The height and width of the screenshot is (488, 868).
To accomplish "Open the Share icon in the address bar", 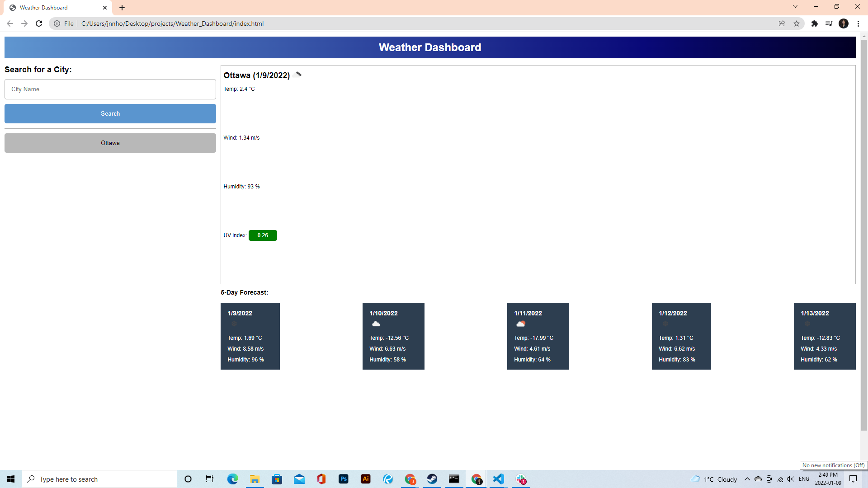I will click(782, 23).
